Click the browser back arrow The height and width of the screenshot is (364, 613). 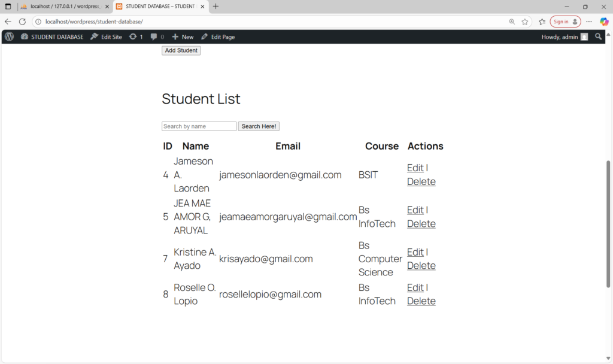8,22
